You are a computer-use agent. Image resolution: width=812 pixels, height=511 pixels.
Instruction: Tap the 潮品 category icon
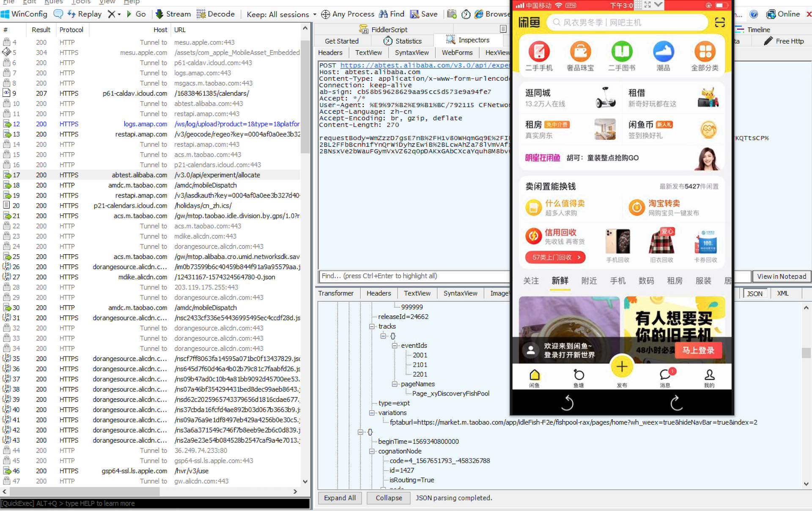663,52
